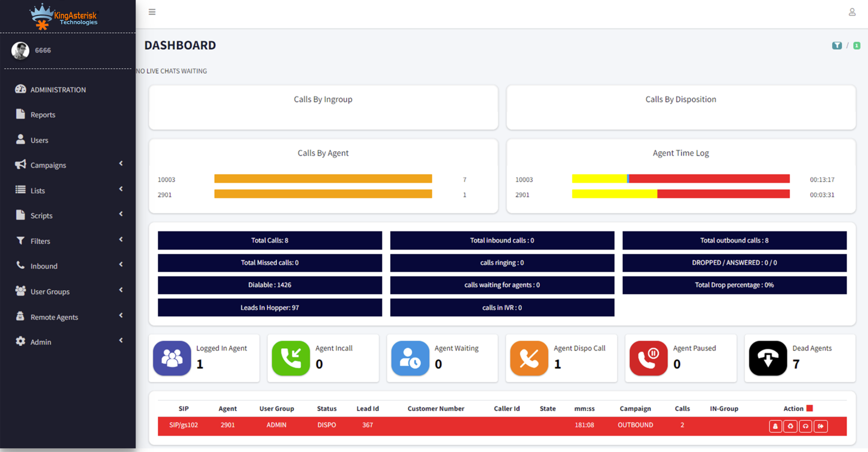This screenshot has height=452, width=868.
Task: Click the Logged In Agent purple icon
Action: tap(172, 358)
